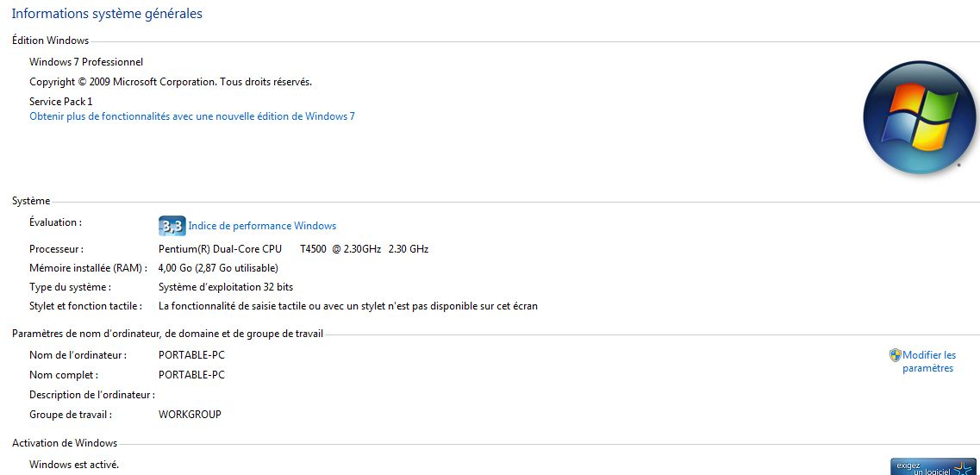Click the 'Windows 7 Professionnel' edition text

(86, 62)
